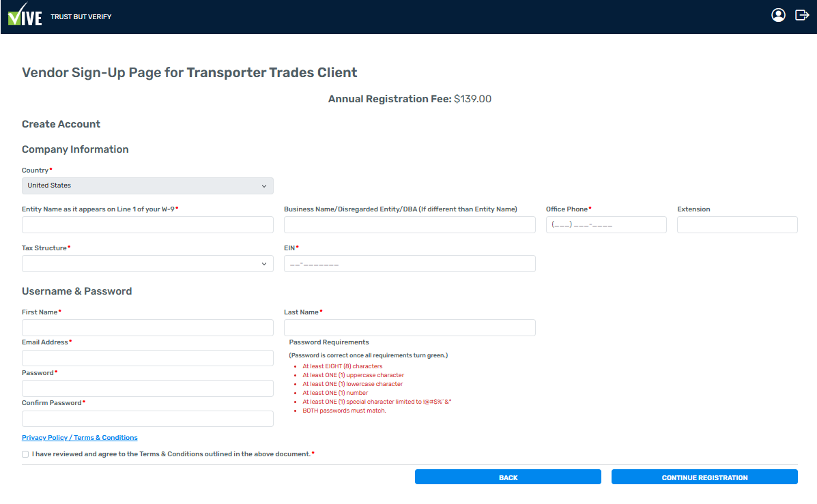Check the Terms & Conditions agreement box
Viewport: 817px width, 504px height.
[25, 454]
